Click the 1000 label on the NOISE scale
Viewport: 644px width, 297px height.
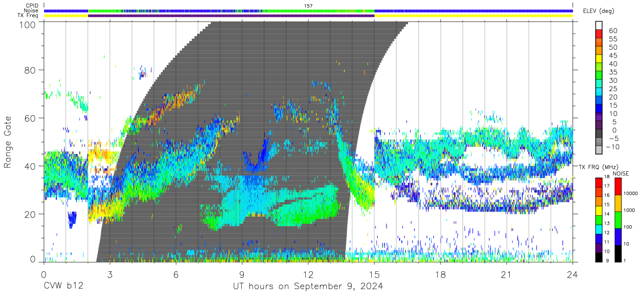[628, 211]
